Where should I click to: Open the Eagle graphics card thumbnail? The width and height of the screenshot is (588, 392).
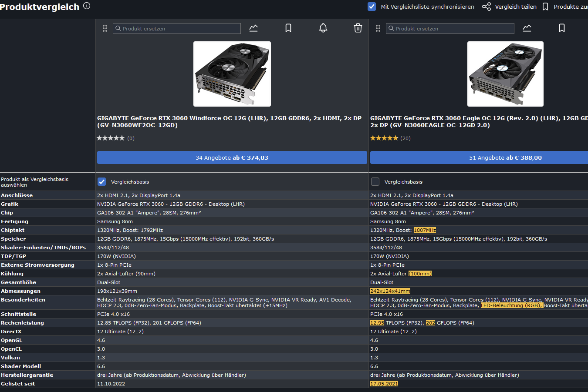505,74
